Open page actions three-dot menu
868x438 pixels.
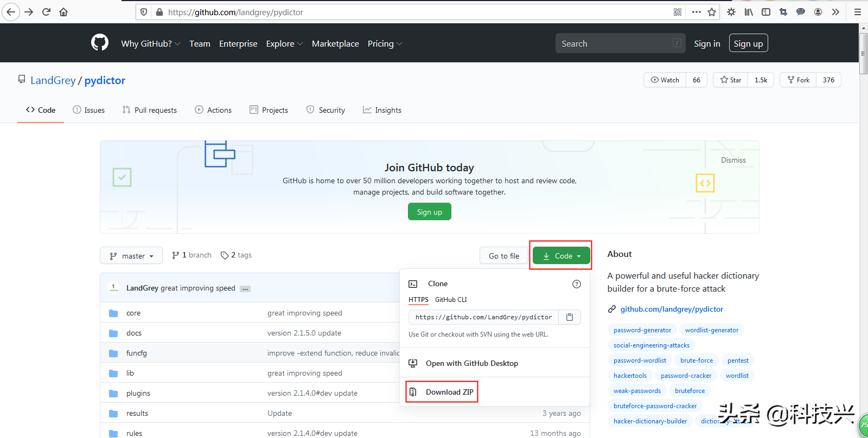[x=697, y=12]
